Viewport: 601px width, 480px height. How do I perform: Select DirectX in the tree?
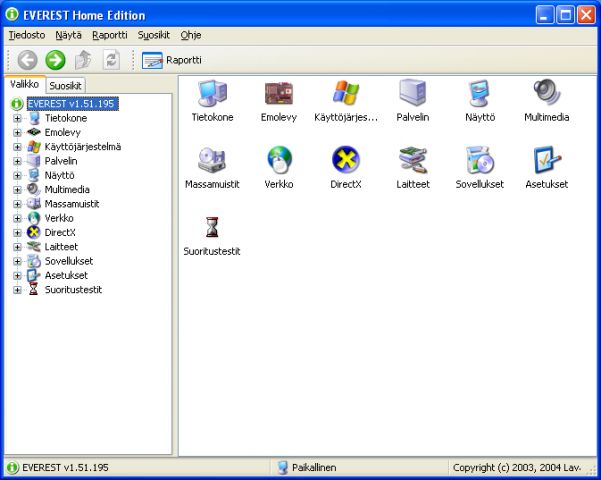point(60,233)
